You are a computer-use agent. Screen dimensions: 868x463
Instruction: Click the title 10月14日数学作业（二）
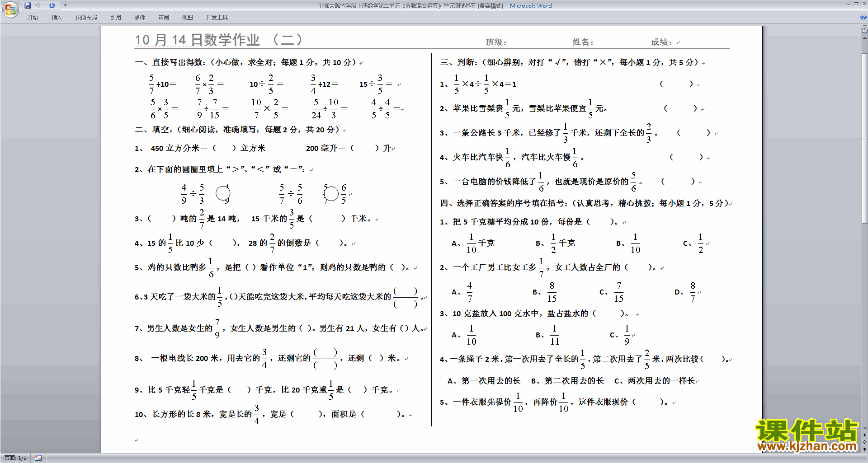click(219, 40)
